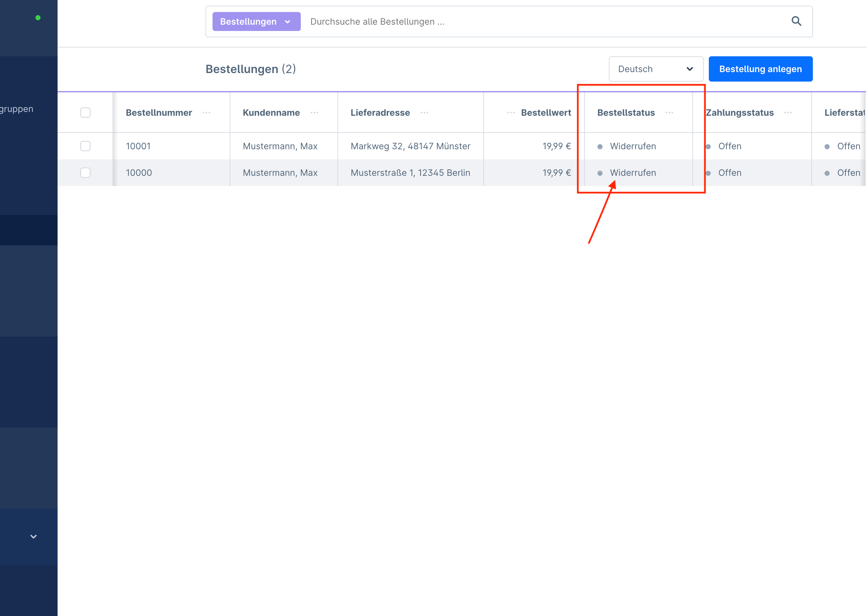The height and width of the screenshot is (616, 866).
Task: Check the box for order 10000
Action: tap(85, 173)
